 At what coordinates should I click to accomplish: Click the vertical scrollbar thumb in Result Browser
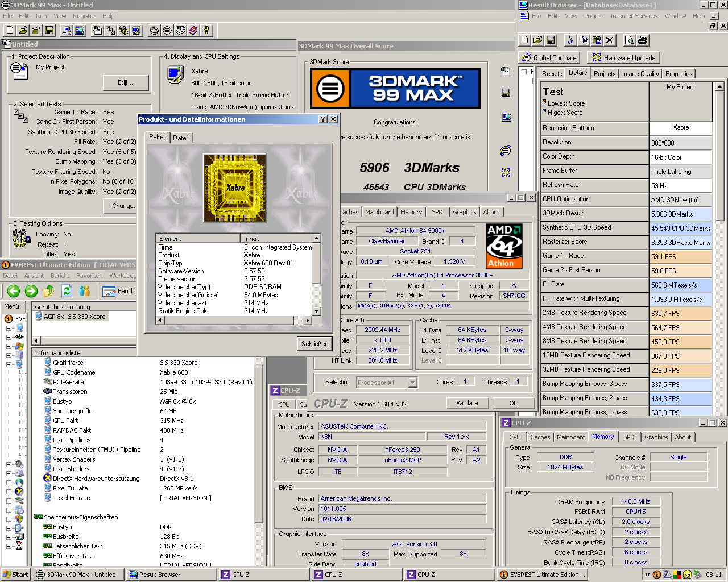pos(719,157)
